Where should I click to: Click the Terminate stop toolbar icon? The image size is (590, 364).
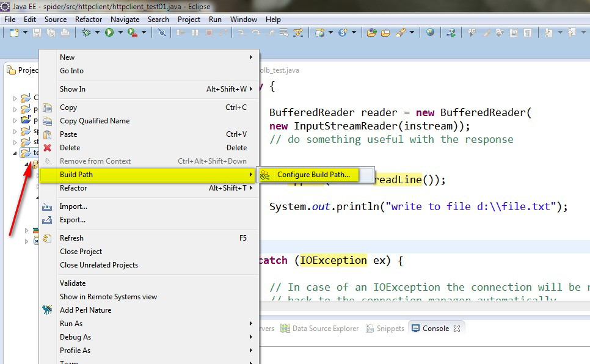(209, 33)
